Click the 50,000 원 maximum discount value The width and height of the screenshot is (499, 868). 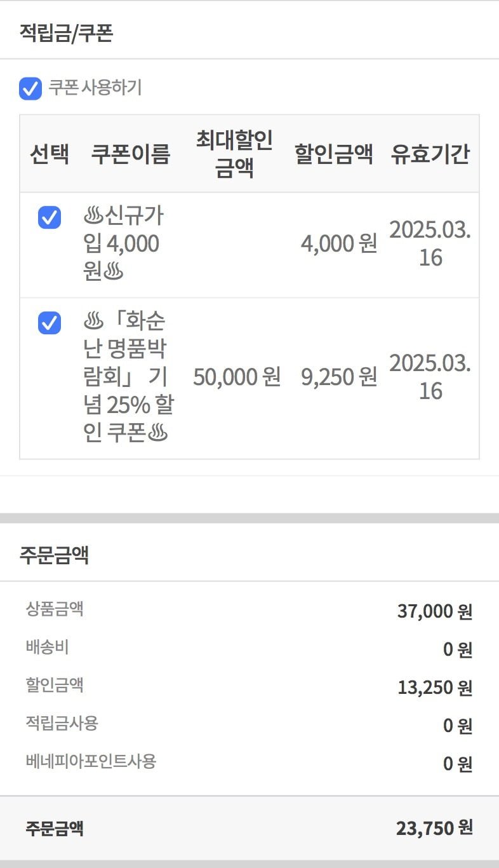[237, 377]
